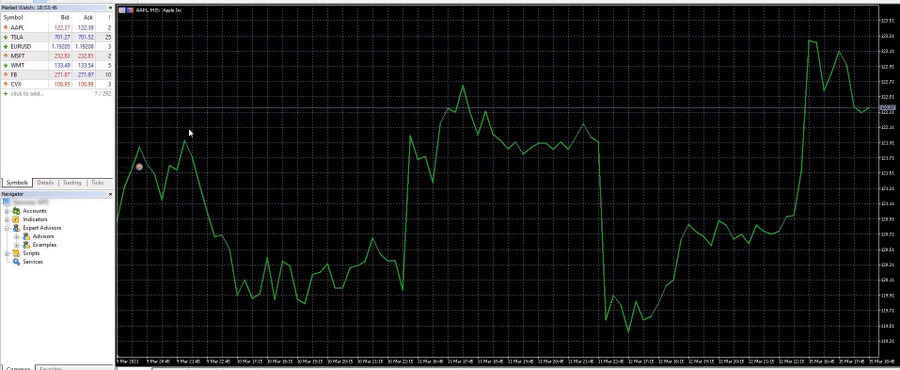Switch to the Ticks tab
Image resolution: width=900 pixels, height=370 pixels.
[x=97, y=182]
